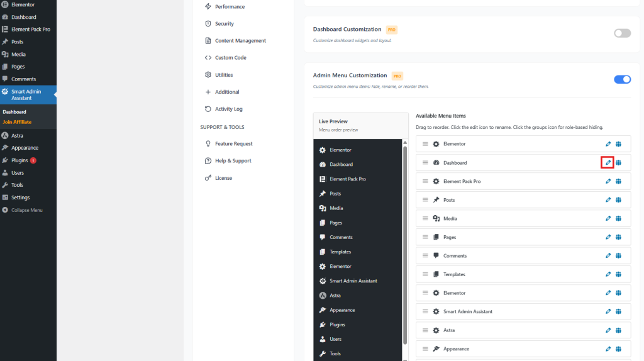
Task: Click the drag handle of the Comments row
Action: point(425,255)
